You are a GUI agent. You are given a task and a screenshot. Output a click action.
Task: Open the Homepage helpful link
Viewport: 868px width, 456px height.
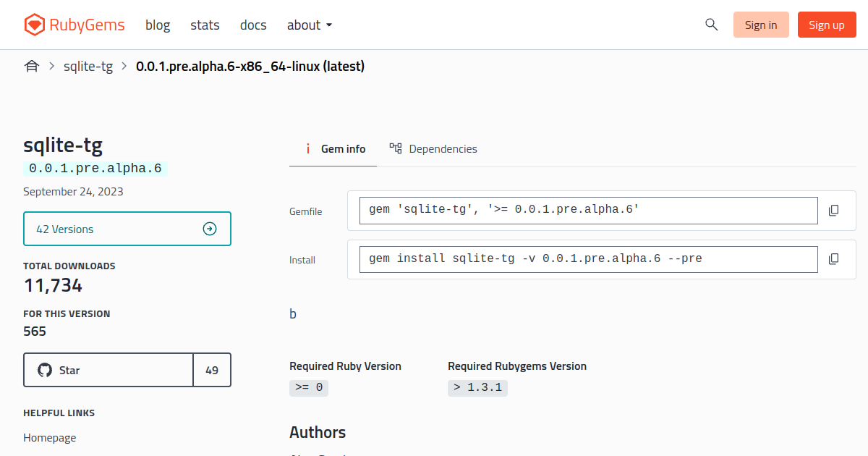[x=49, y=437]
